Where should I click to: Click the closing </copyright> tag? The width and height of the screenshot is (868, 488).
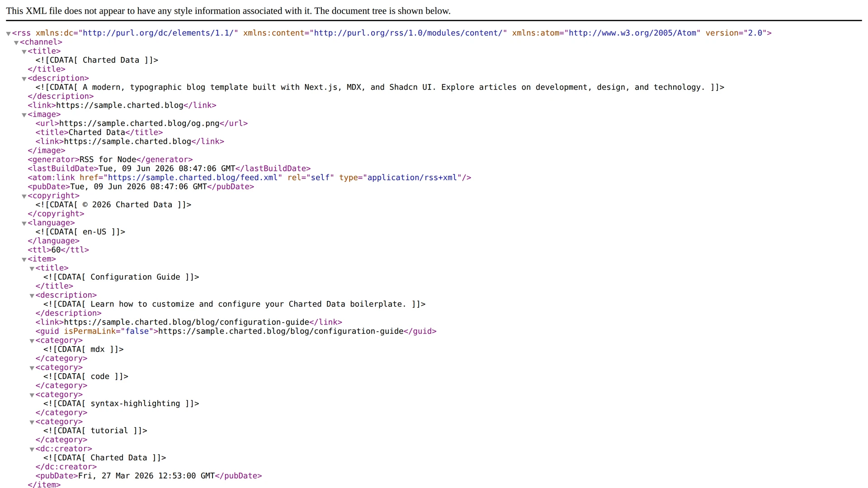(x=56, y=214)
